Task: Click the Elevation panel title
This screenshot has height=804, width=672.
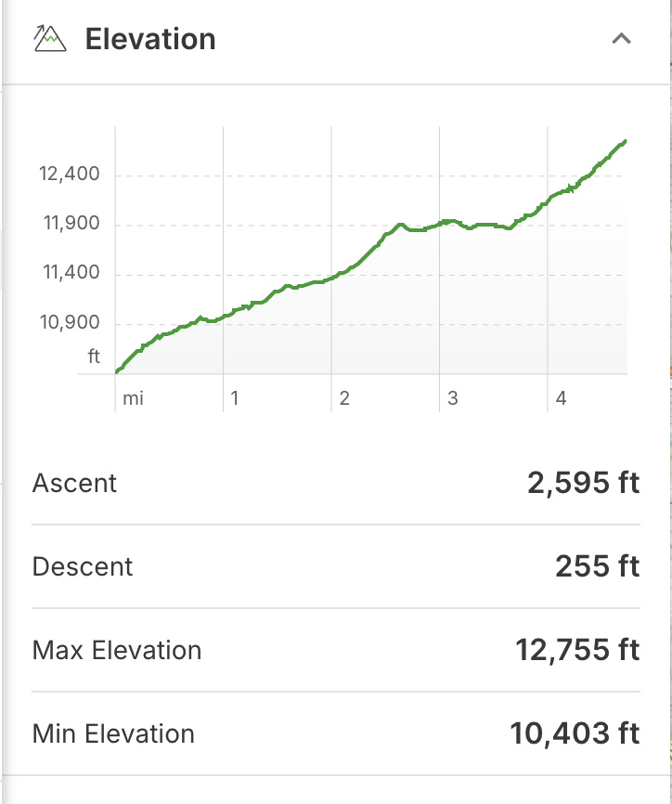Action: coord(150,39)
